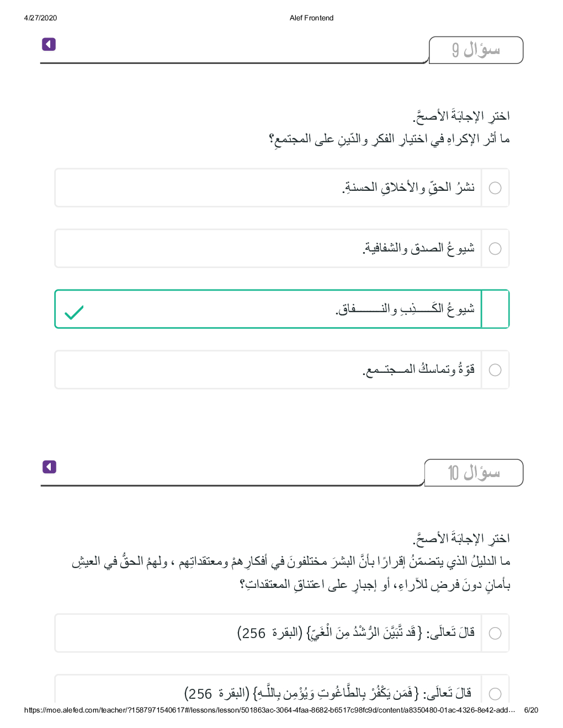Select radio for قوّةُ وتماسكُ المجتمع

pos(495,370)
